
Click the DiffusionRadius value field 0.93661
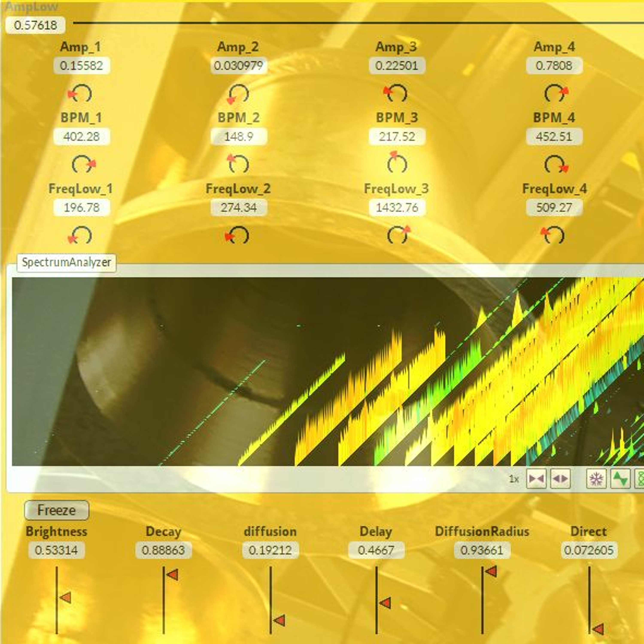coord(482,550)
